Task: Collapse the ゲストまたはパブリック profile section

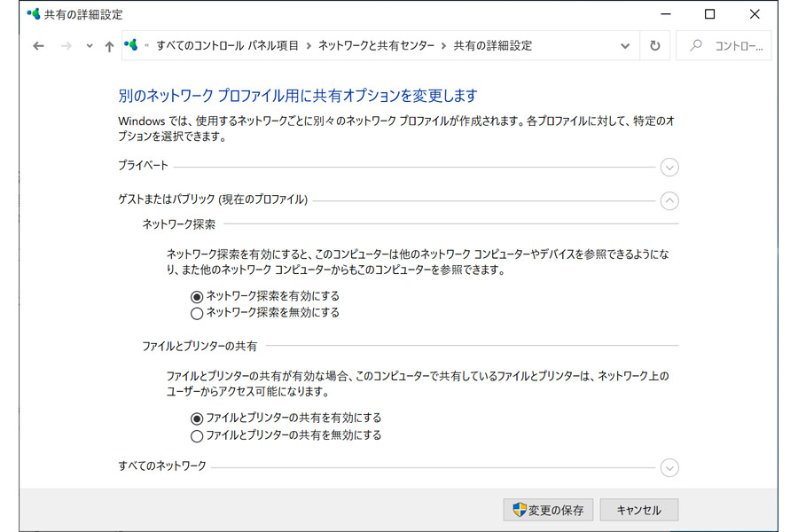Action: pyautogui.click(x=669, y=201)
